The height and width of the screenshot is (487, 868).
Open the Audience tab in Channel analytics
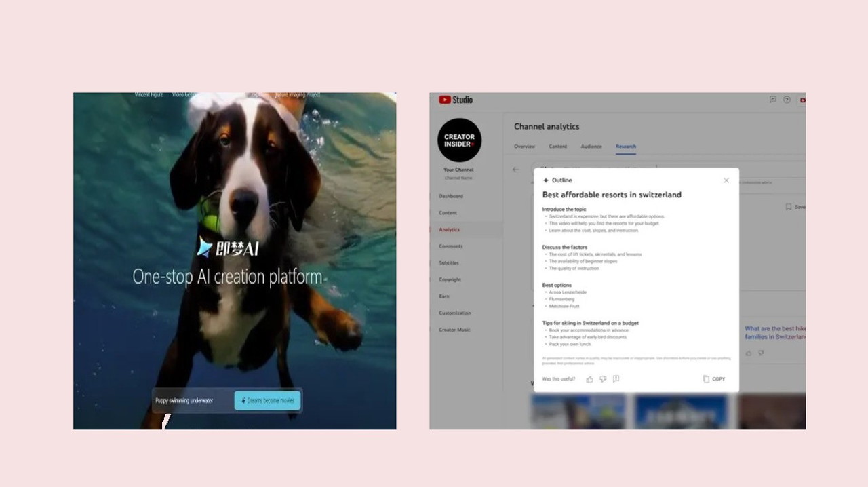(591, 147)
